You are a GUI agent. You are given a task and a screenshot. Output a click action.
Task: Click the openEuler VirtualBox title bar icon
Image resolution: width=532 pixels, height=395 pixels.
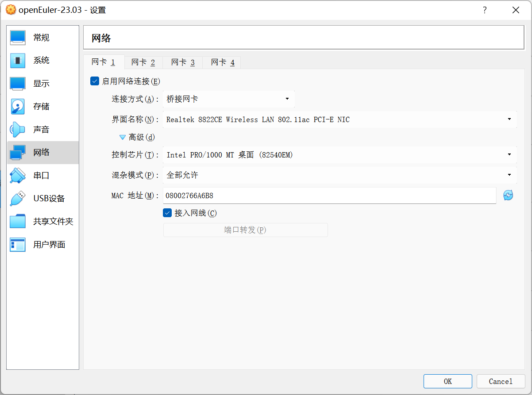click(11, 10)
